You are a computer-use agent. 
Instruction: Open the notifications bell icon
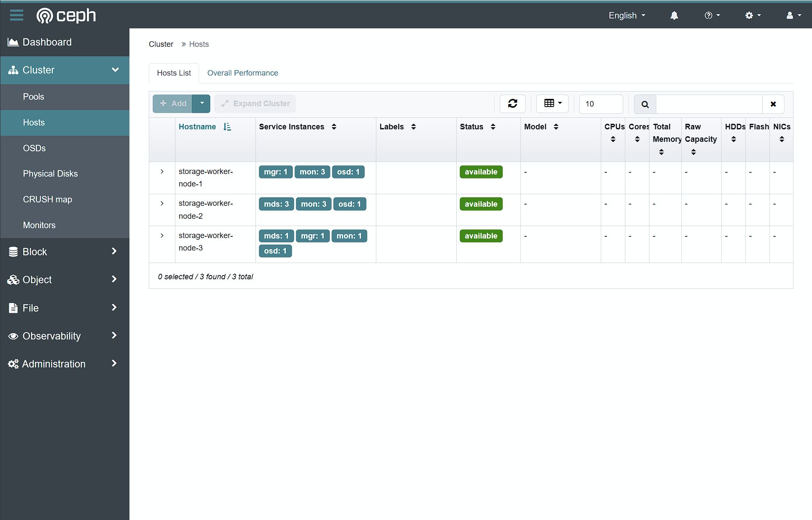pos(674,15)
